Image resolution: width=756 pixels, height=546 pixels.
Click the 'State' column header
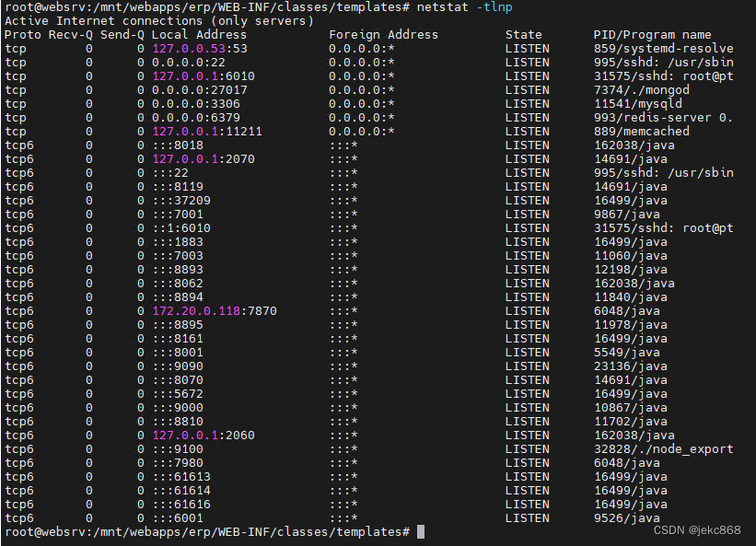click(x=523, y=35)
